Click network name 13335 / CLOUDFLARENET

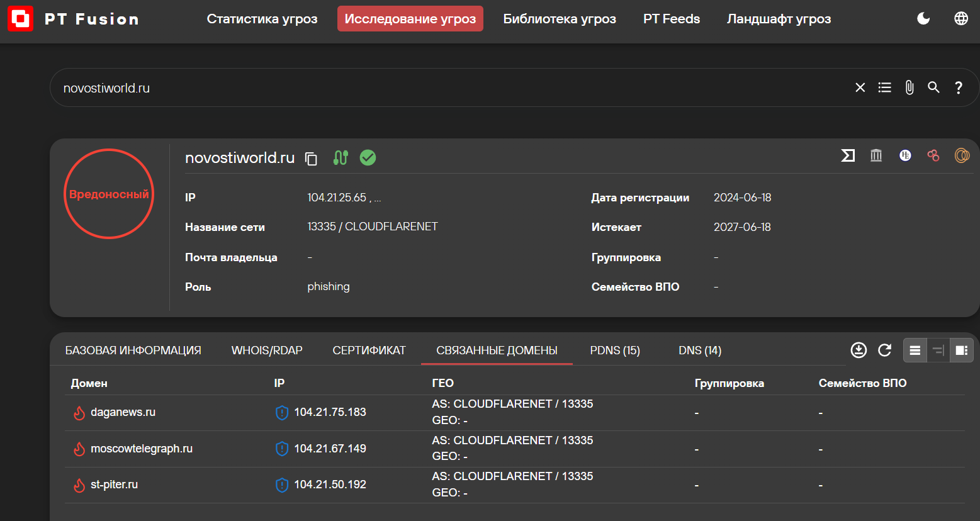(373, 227)
